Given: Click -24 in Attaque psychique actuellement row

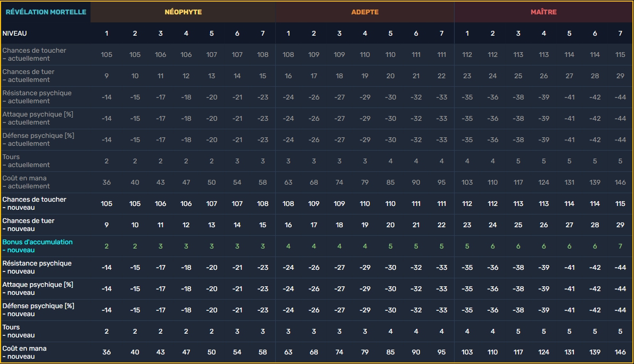Looking at the screenshot, I should tap(289, 119).
